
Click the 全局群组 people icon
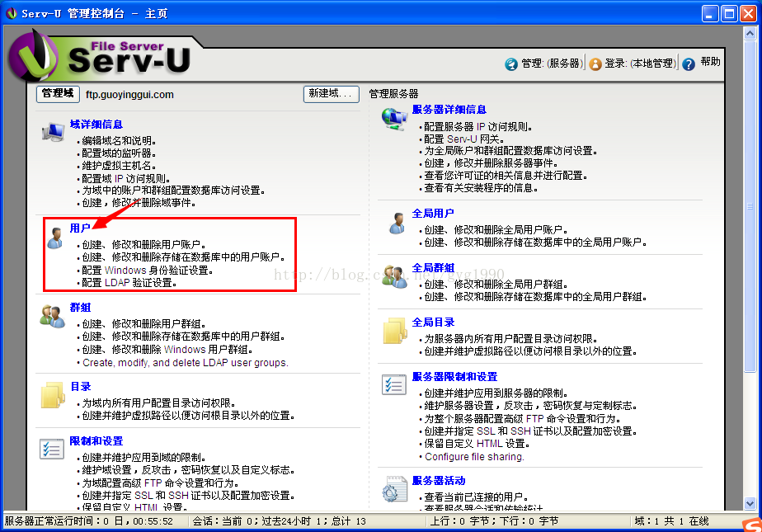click(394, 277)
